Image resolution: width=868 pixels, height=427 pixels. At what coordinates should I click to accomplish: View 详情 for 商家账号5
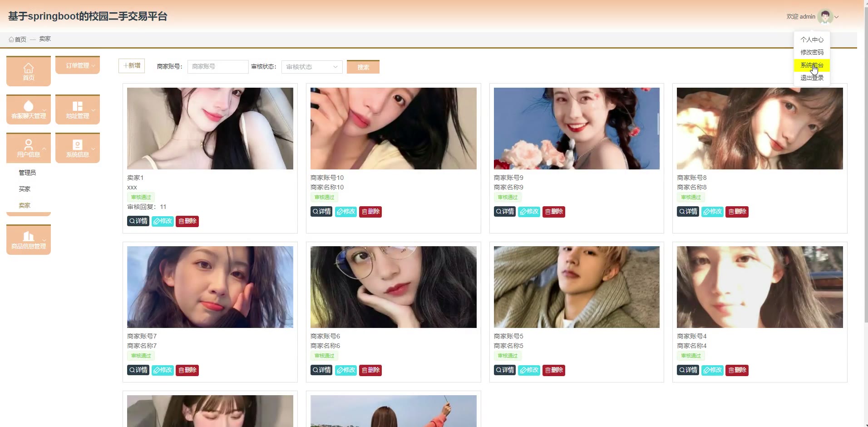(x=505, y=370)
